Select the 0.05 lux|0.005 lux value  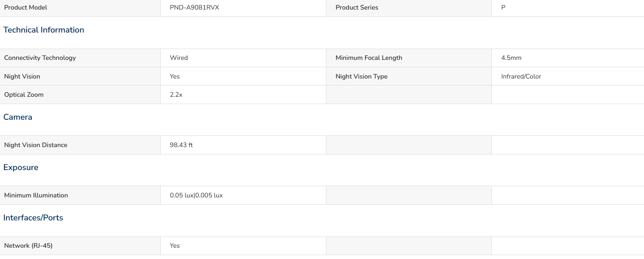coord(196,195)
